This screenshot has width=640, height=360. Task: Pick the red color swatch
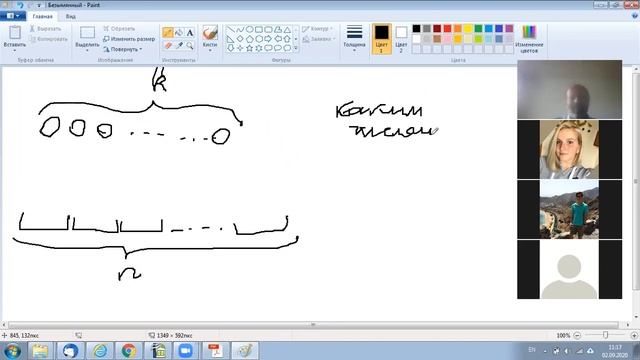tap(447, 29)
